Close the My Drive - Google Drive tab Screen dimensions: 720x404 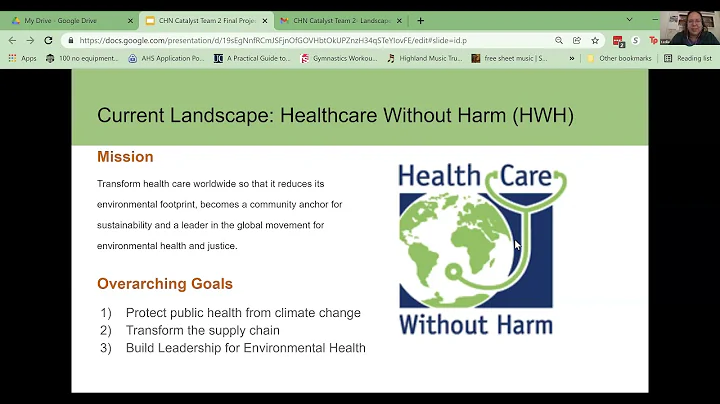point(130,21)
